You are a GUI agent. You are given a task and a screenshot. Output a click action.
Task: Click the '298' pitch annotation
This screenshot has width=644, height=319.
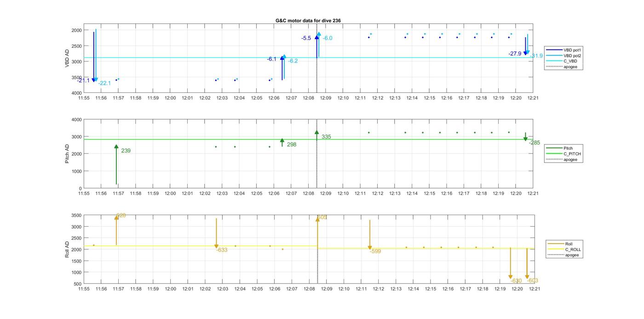click(292, 144)
